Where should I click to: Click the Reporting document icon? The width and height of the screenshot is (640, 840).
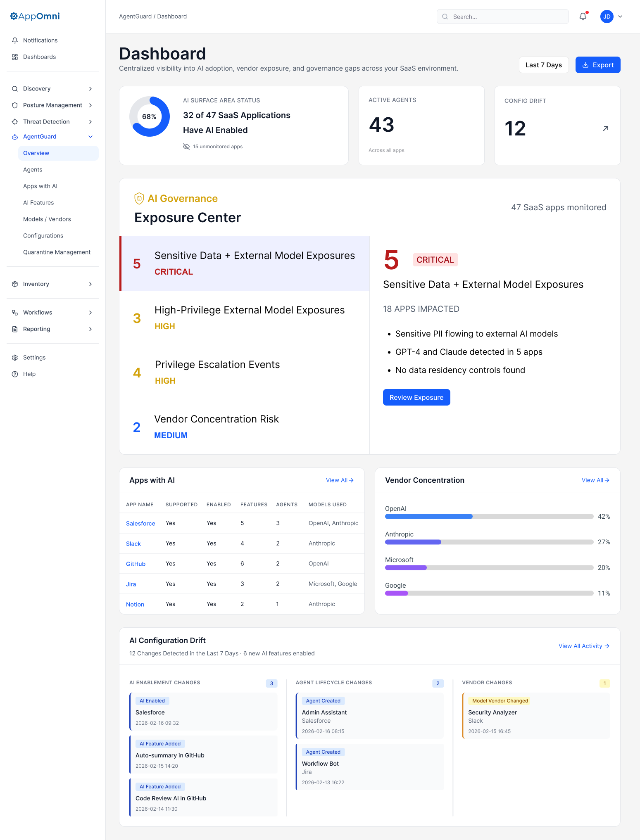pyautogui.click(x=15, y=329)
